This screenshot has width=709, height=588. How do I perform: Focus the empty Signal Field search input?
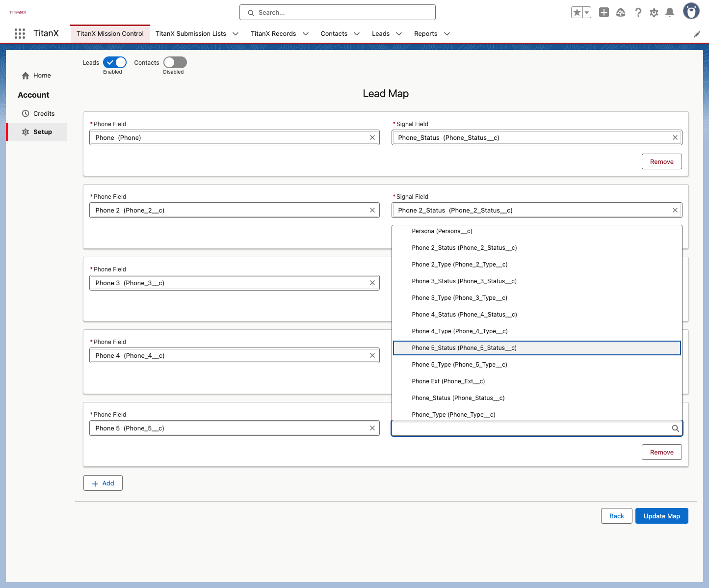[x=537, y=428]
